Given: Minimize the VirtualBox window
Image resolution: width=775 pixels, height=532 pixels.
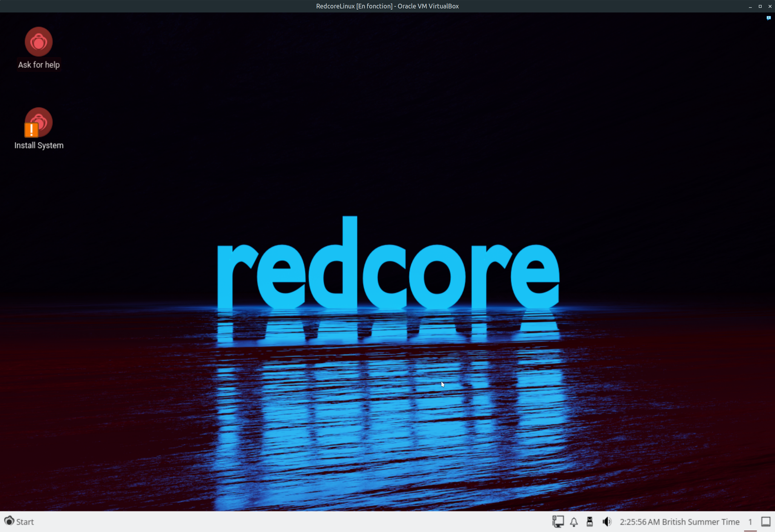Looking at the screenshot, I should pyautogui.click(x=750, y=6).
